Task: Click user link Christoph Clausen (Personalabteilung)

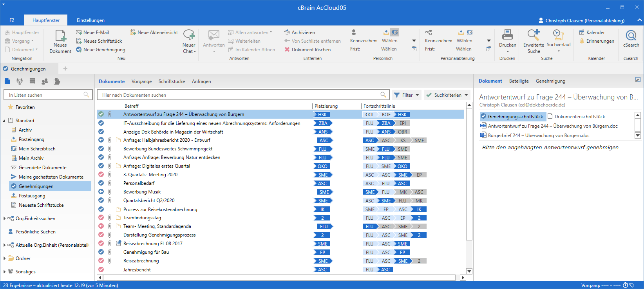Action: 585,20
